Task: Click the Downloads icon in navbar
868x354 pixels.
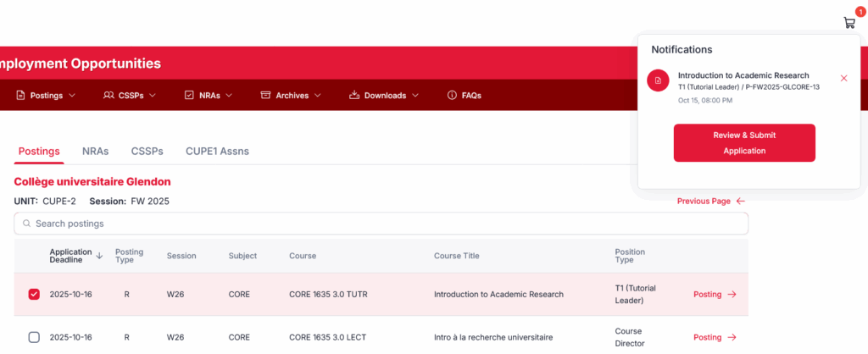Action: click(354, 95)
